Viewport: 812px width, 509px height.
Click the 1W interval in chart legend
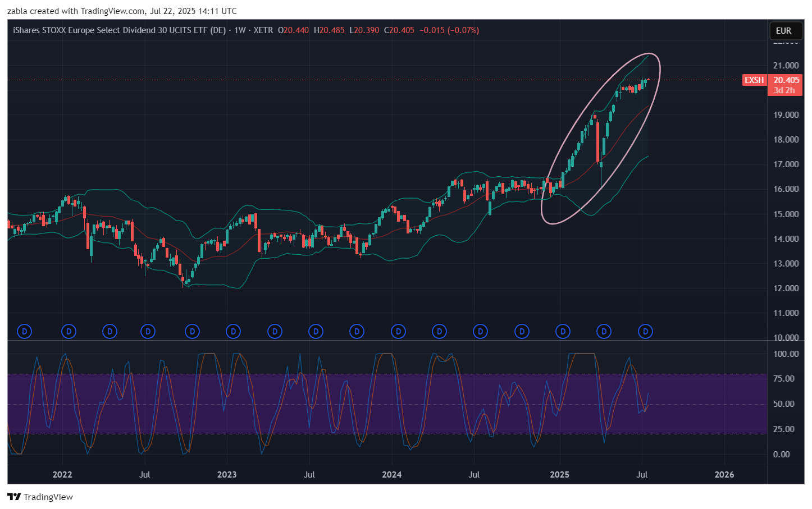240,30
